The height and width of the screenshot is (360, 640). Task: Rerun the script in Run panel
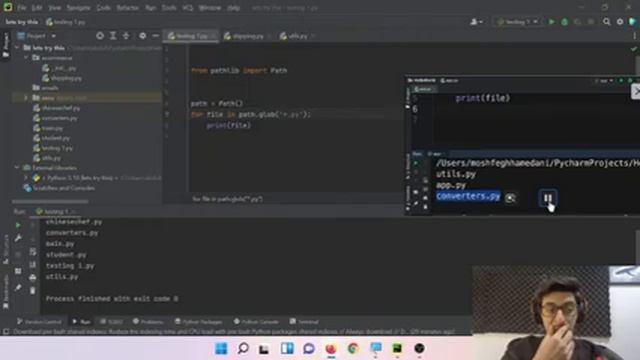[18, 225]
